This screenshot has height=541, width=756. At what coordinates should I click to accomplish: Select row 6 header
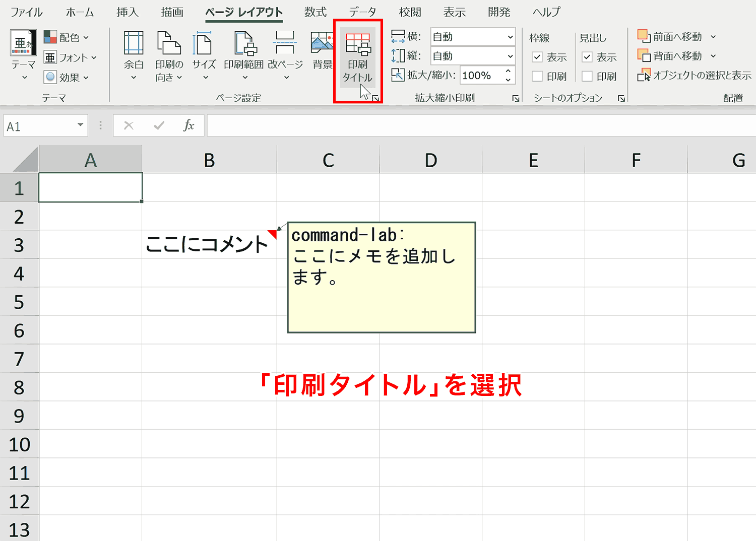tap(19, 330)
